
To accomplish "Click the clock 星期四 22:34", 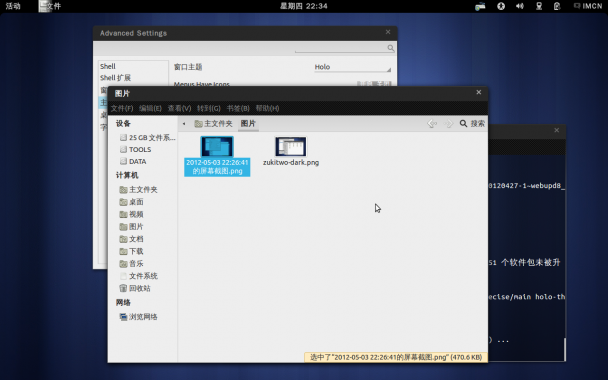I will pos(304,6).
